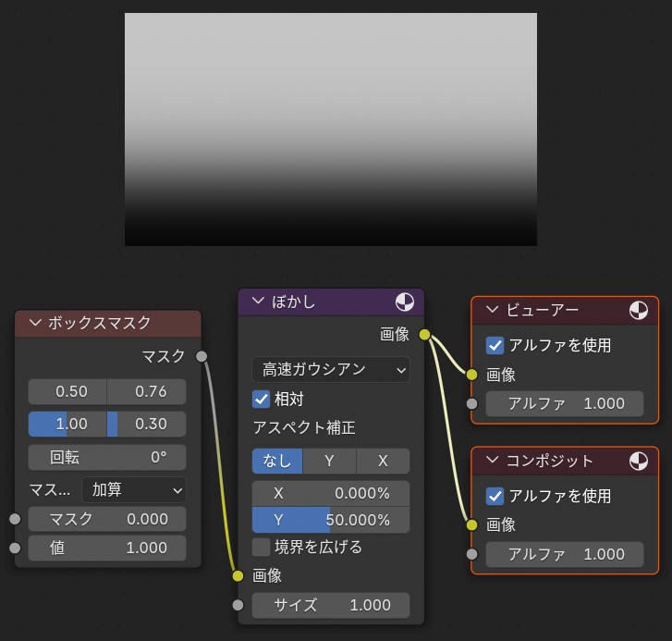
Task: Click アルファ 1.000 field in コンポジット node
Action: (x=565, y=554)
